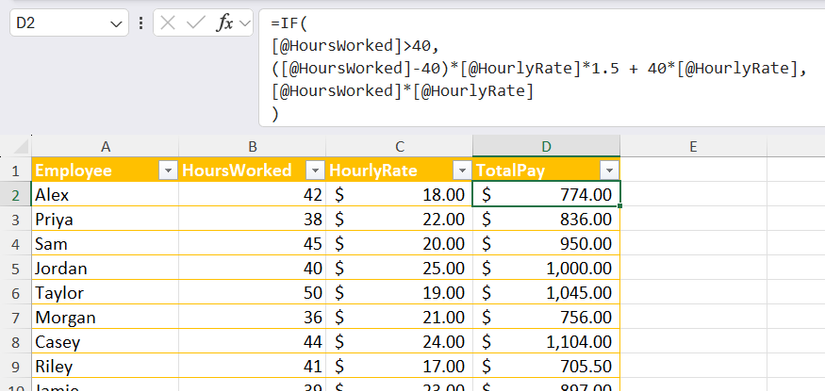Image resolution: width=825 pixels, height=391 pixels.
Task: Click the three-dot handle beside the Name Box
Action: 140,23
